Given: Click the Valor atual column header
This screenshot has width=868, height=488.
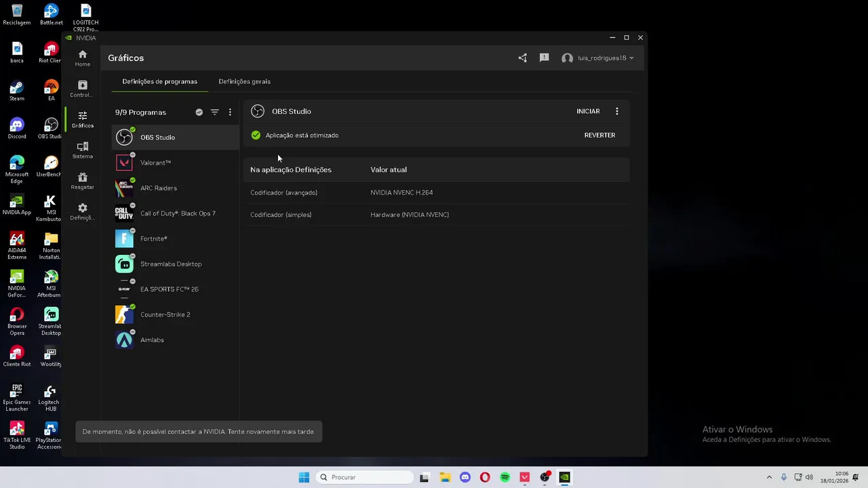Looking at the screenshot, I should pos(389,169).
